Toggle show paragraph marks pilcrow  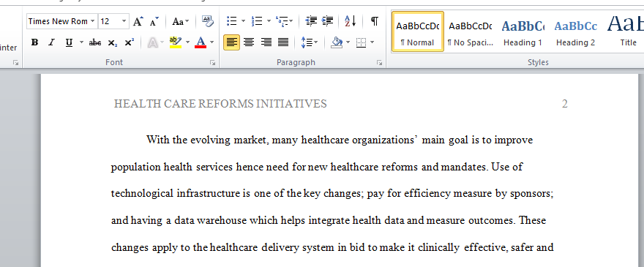pos(374,21)
